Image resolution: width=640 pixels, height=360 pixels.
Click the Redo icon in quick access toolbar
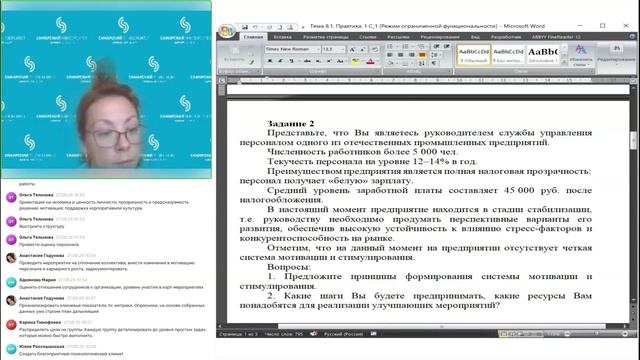pos(269,27)
